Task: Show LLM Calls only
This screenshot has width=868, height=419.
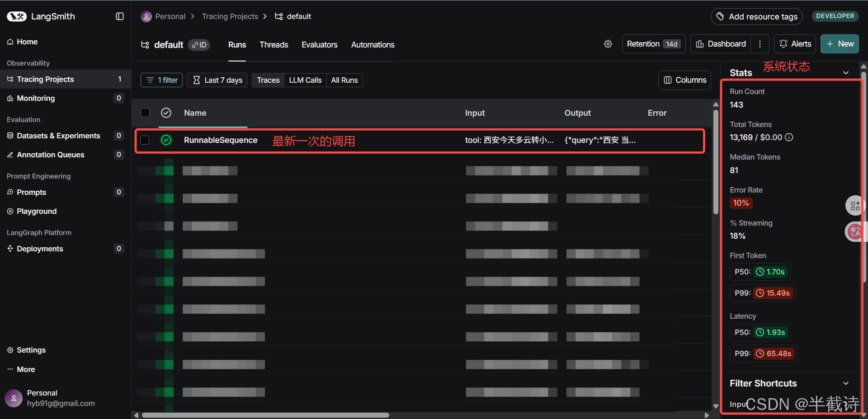Action: click(305, 80)
